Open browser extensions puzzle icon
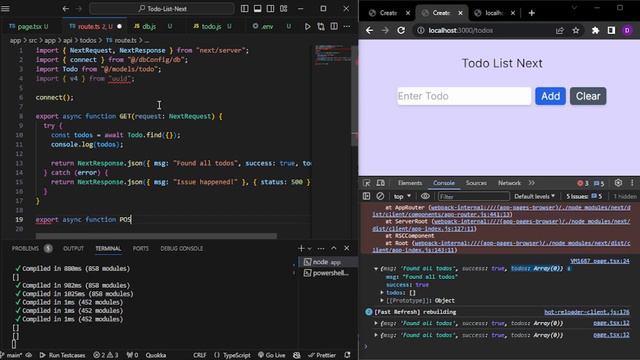 pos(596,30)
